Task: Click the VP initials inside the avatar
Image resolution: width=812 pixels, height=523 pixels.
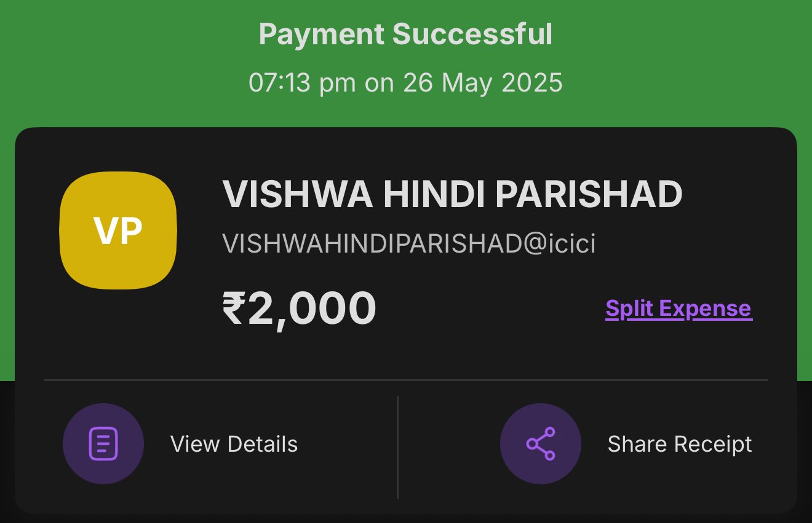Action: pyautogui.click(x=118, y=230)
